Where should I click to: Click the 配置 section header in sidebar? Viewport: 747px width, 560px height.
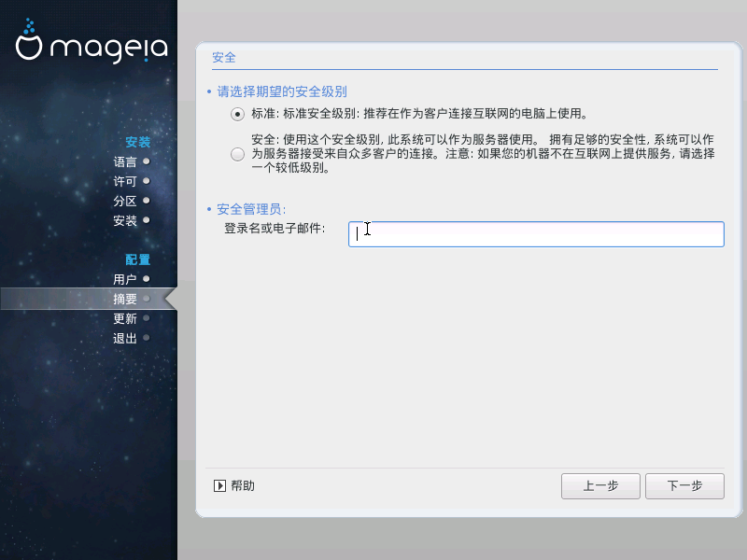[x=137, y=259]
